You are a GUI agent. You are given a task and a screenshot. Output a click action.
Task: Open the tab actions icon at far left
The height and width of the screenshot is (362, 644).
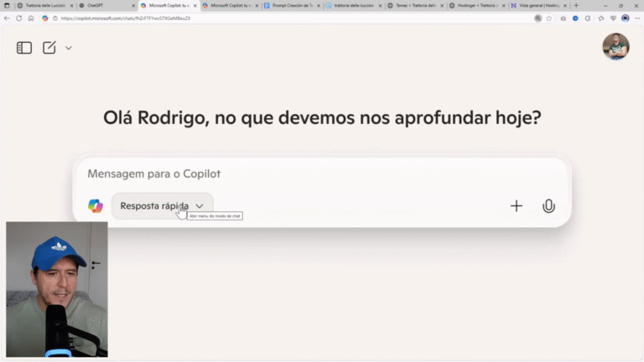pyautogui.click(x=7, y=6)
